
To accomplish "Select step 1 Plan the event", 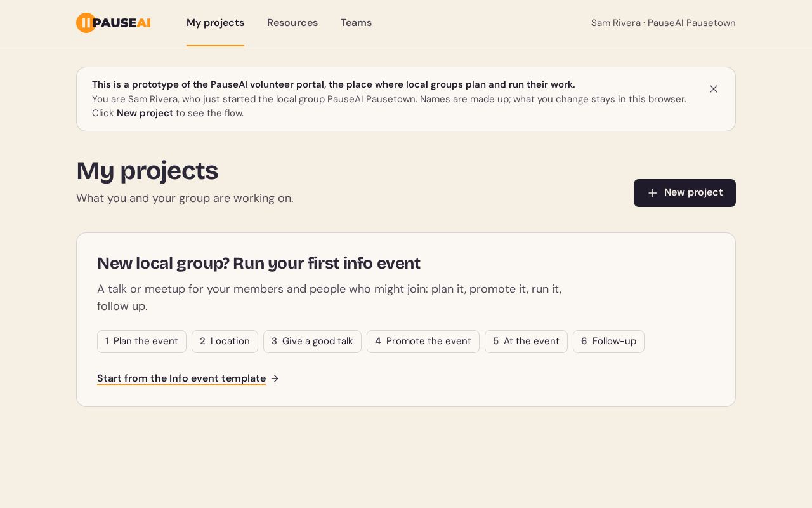I will pos(141,342).
